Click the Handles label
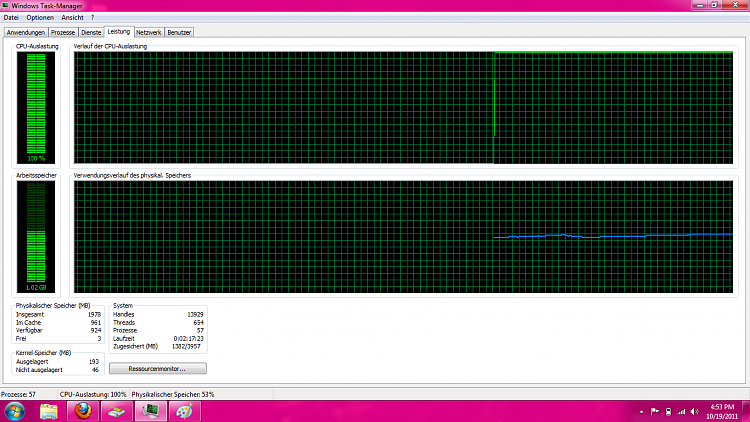 [123, 314]
